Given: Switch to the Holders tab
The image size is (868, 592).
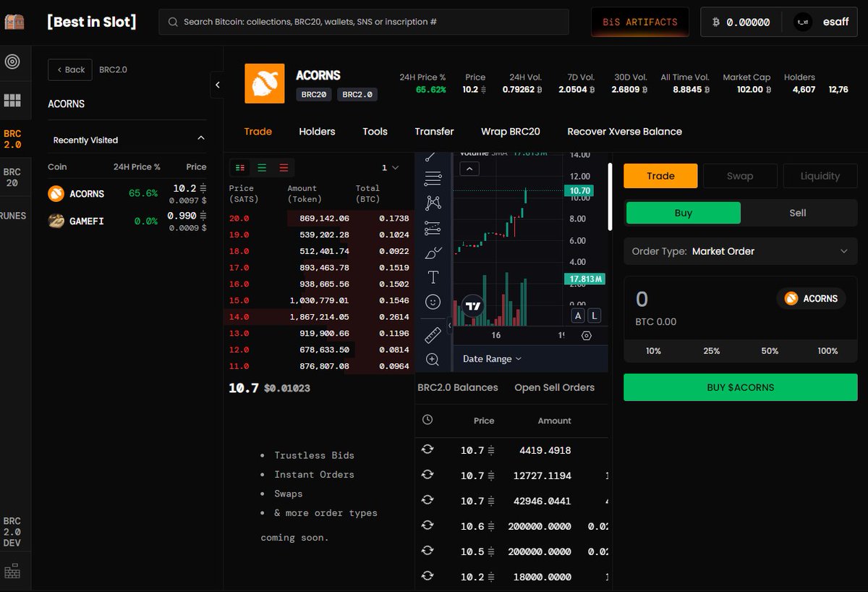Looking at the screenshot, I should tap(317, 131).
